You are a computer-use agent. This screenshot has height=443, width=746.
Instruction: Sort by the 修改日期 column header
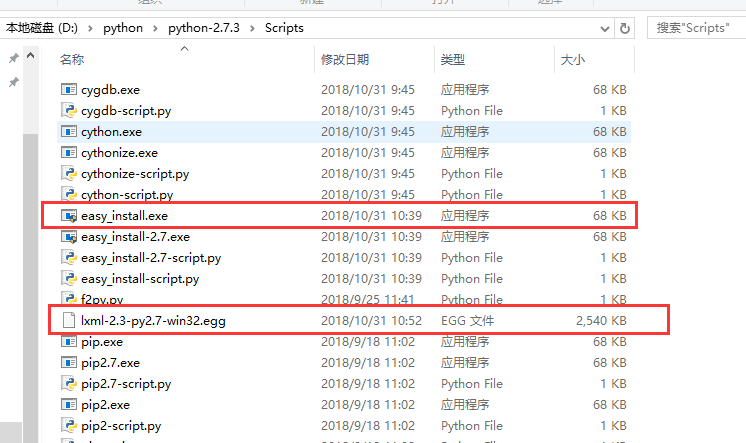click(x=345, y=60)
